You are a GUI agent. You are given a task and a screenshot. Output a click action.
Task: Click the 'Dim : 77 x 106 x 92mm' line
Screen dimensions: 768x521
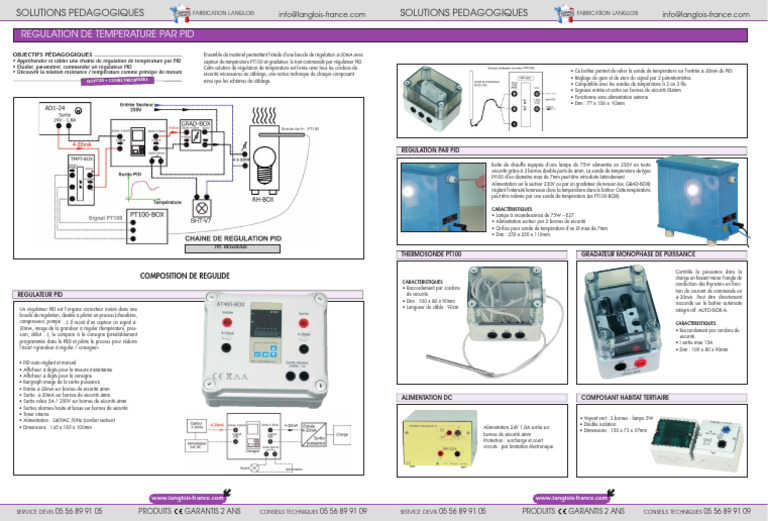[x=599, y=103]
